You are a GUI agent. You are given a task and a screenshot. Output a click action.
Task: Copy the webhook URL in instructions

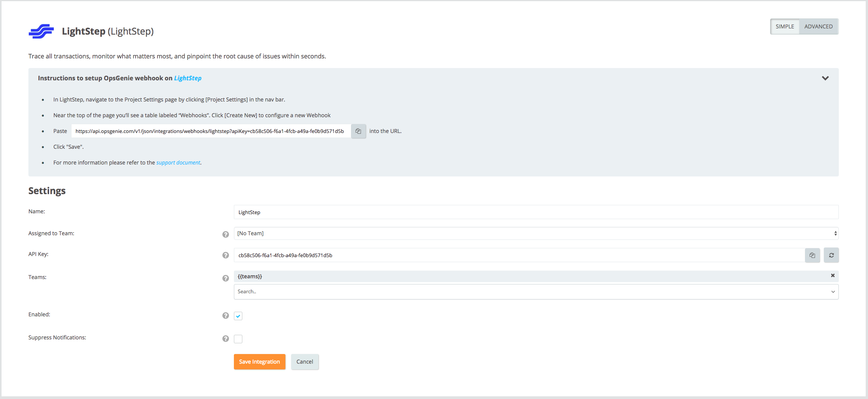pyautogui.click(x=358, y=131)
